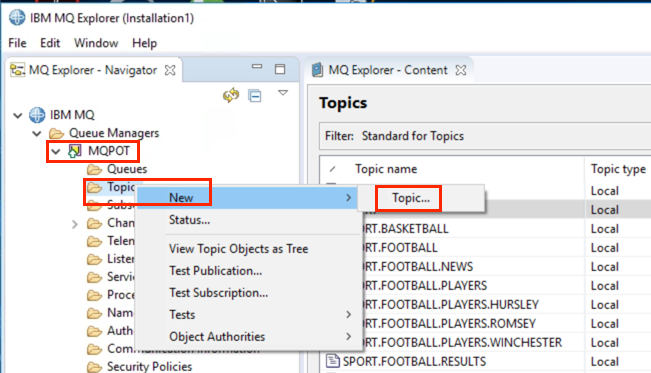Click the Queue Managers folder icon
The image size is (651, 373).
pos(56,133)
